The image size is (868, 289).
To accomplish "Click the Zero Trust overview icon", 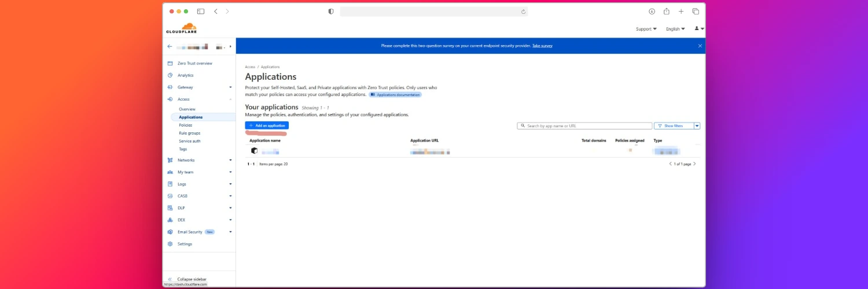I will click(170, 64).
